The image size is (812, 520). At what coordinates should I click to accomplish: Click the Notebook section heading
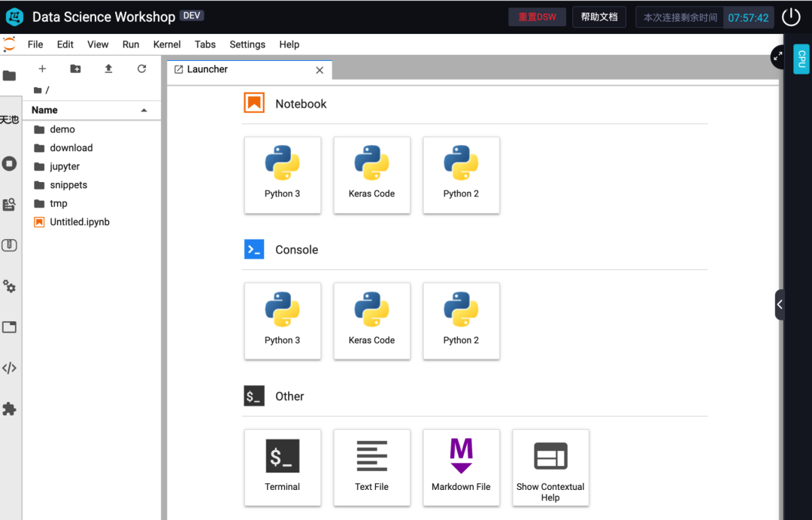pos(301,104)
